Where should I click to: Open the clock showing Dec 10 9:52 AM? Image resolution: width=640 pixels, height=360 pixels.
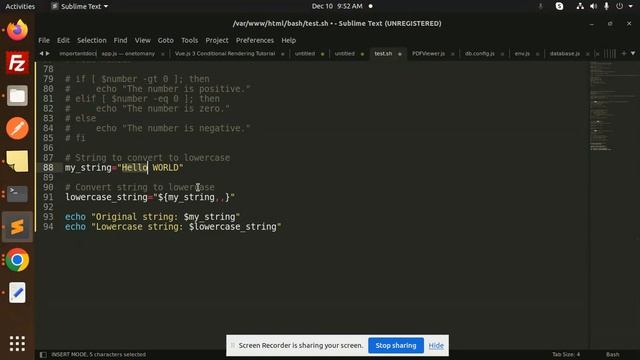pos(337,6)
